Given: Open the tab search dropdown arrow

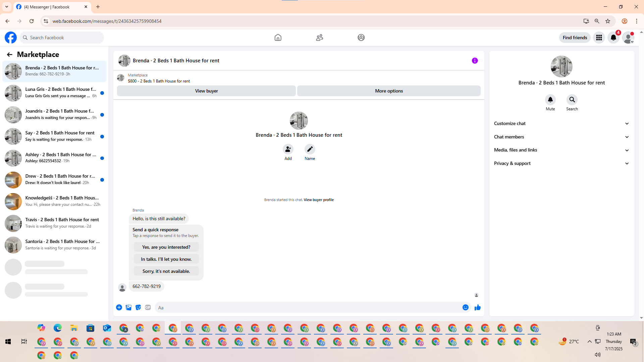Looking at the screenshot, I should coord(7,7).
